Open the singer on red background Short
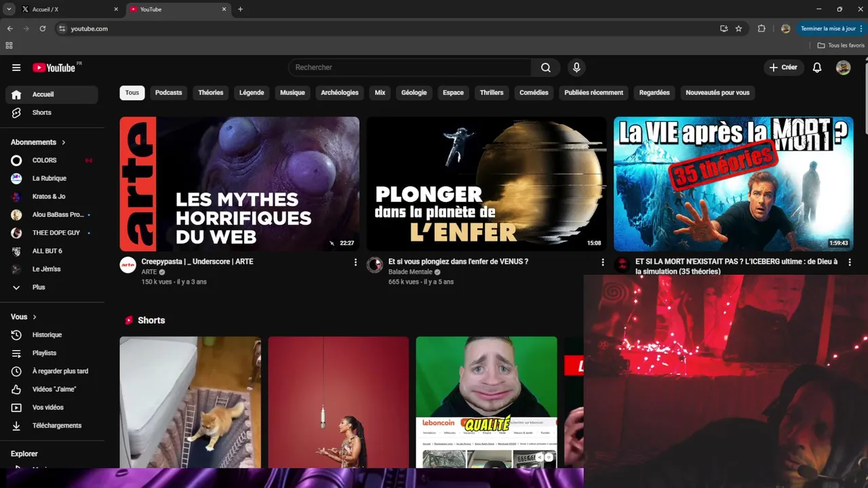This screenshot has height=488, width=868. pyautogui.click(x=338, y=403)
